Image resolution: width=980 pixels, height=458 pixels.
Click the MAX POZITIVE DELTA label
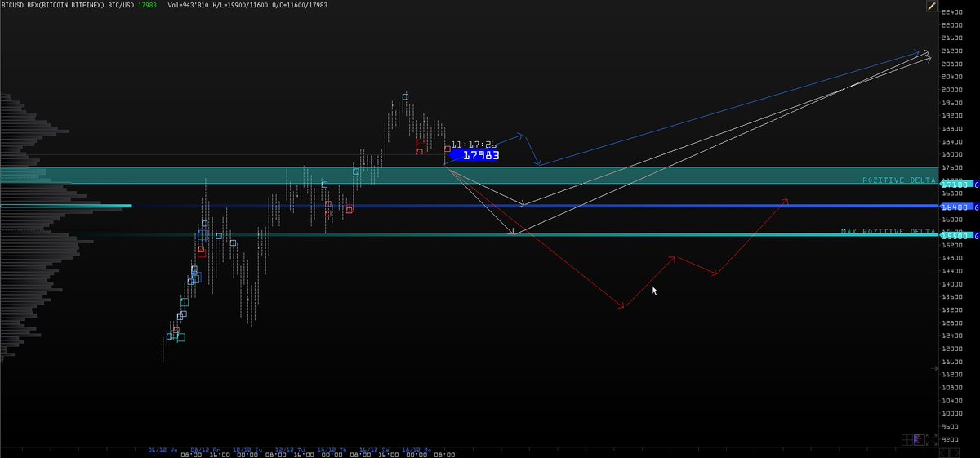point(888,232)
